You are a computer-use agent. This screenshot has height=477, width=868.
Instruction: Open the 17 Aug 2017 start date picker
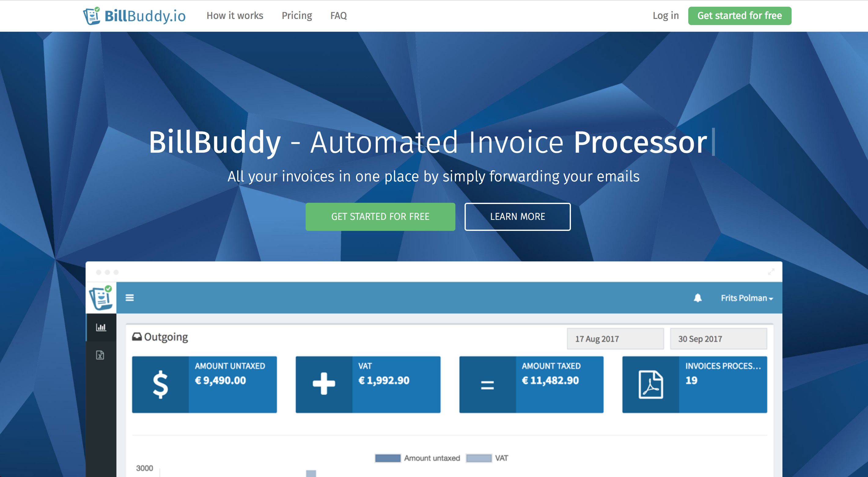tap(615, 339)
